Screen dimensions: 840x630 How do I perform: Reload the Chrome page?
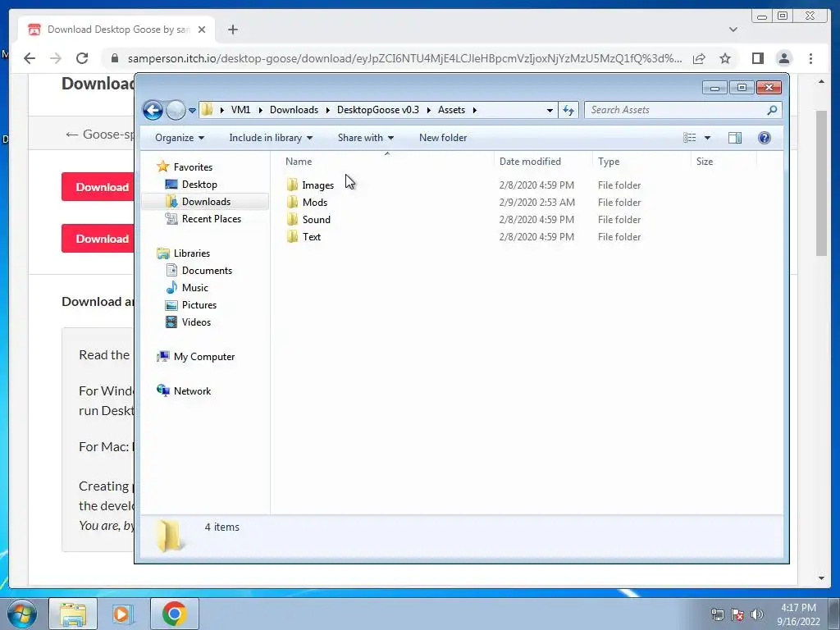(82, 58)
